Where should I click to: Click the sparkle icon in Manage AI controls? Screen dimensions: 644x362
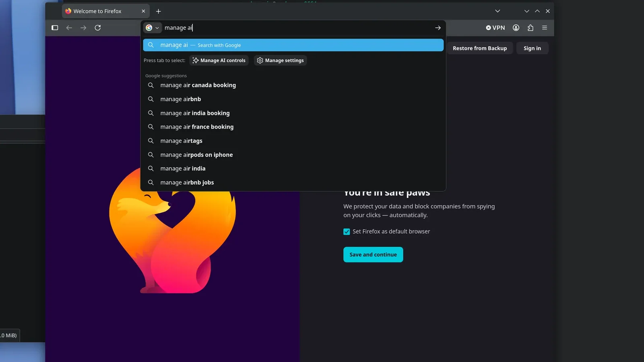click(x=196, y=60)
